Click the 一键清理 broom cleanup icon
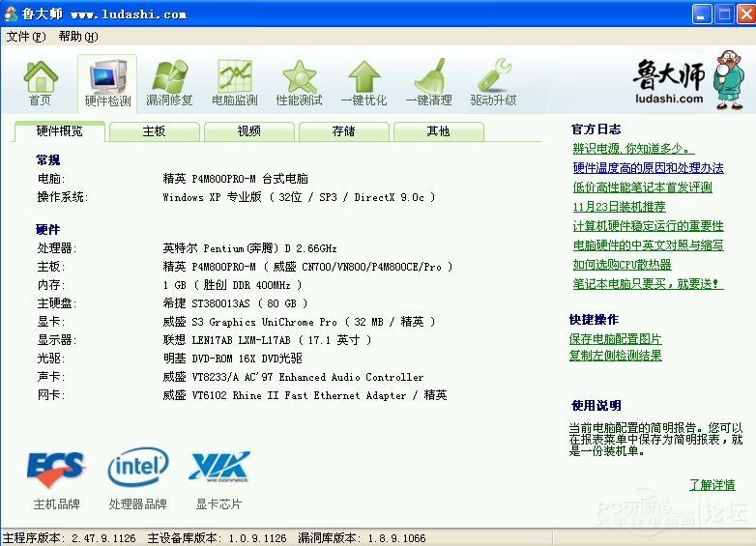The image size is (756, 546). click(428, 82)
